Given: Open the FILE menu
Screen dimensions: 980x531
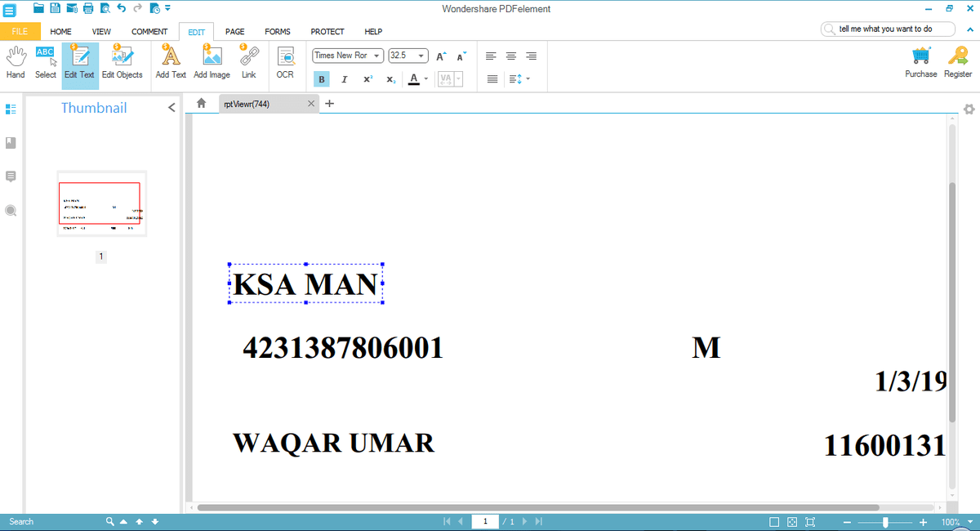Looking at the screenshot, I should [20, 31].
